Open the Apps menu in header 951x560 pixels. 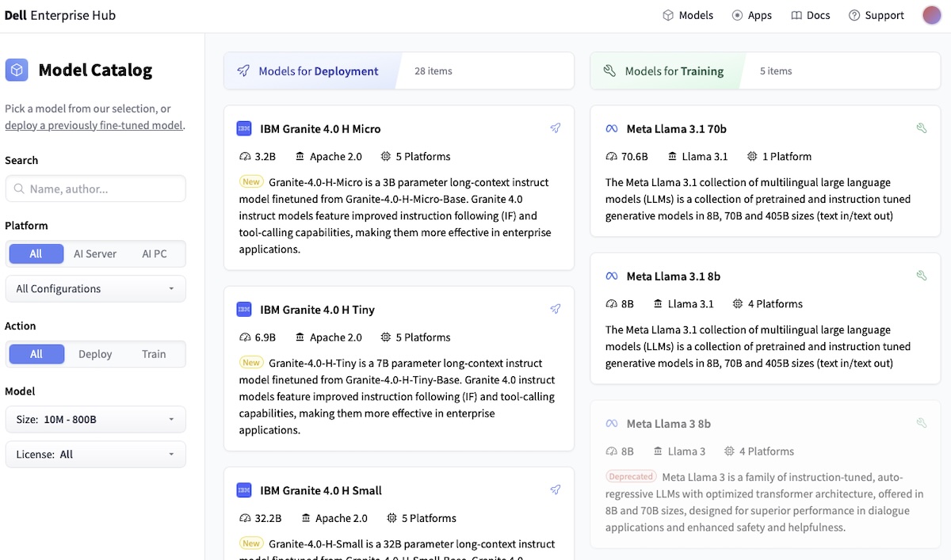pos(751,15)
